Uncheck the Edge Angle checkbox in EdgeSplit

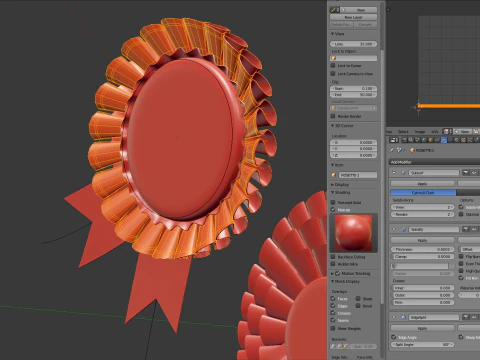point(394,337)
